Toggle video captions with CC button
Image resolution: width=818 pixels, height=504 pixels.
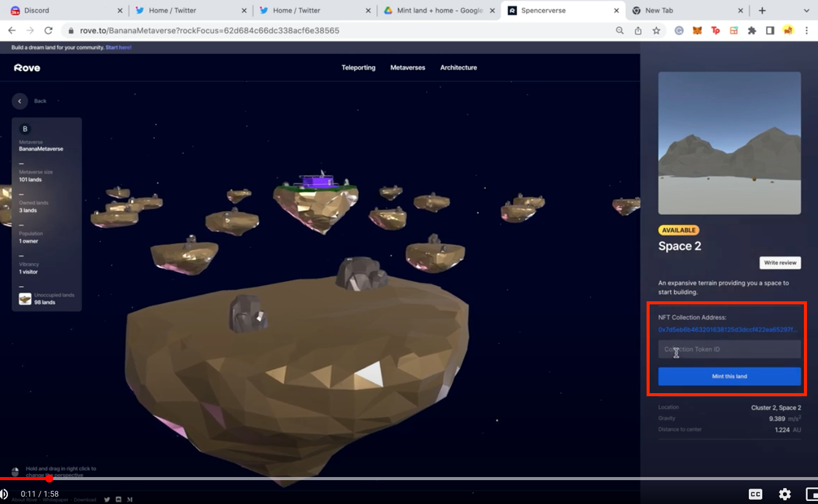click(756, 494)
